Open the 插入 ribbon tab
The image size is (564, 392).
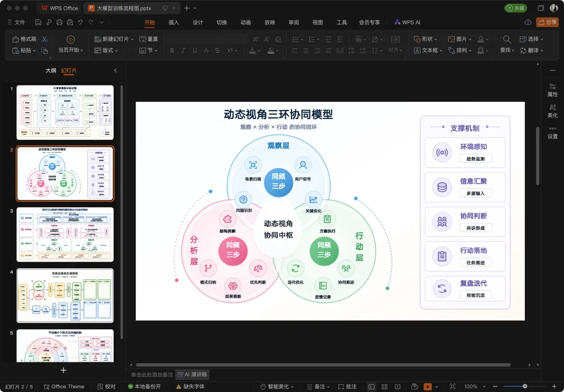pos(174,22)
